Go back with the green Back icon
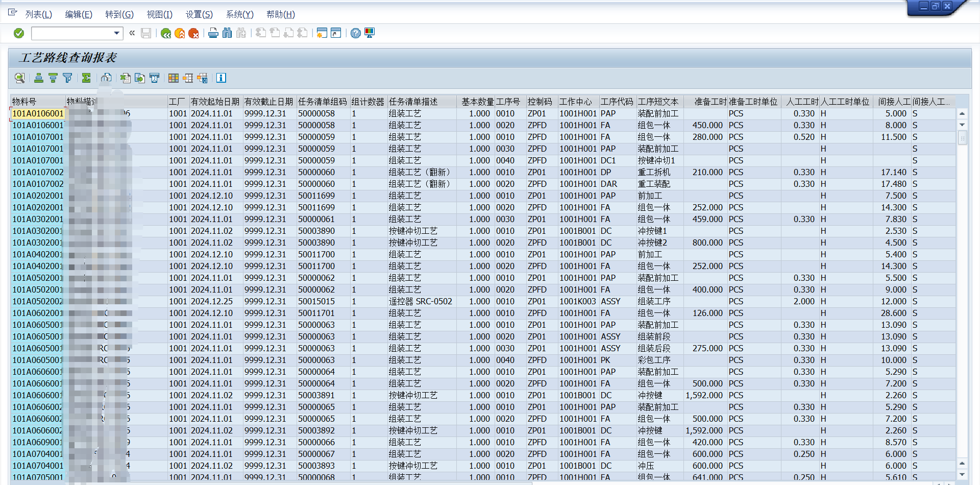Screen dimensions: 980x485 pos(166,33)
